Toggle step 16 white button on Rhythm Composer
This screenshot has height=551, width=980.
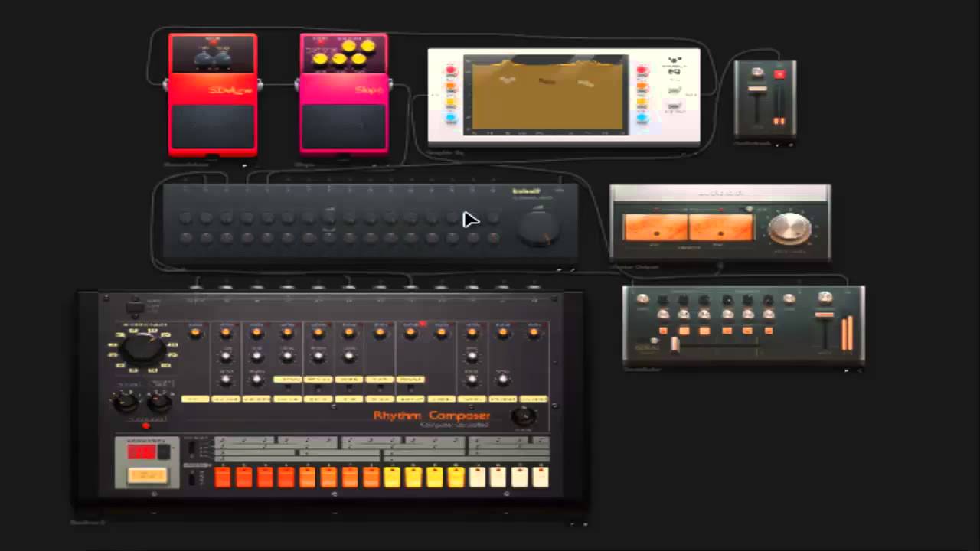point(541,477)
